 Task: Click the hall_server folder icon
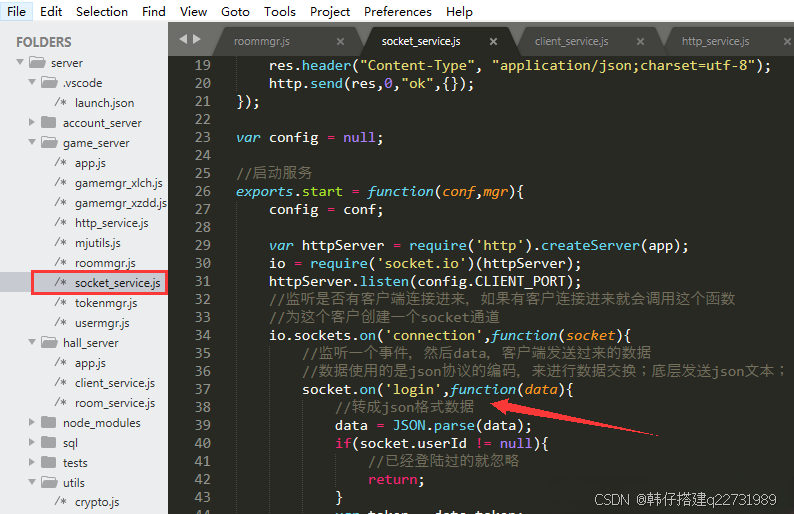pyautogui.click(x=49, y=342)
